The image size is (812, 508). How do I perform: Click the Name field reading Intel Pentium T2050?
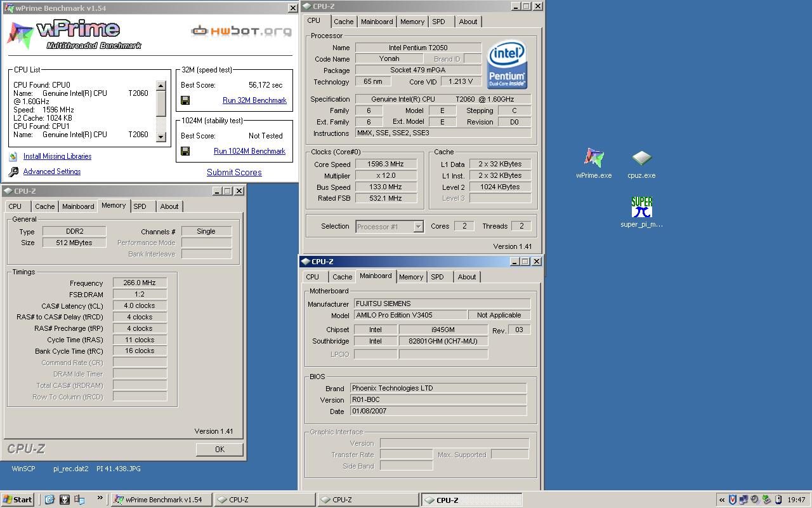pos(419,48)
